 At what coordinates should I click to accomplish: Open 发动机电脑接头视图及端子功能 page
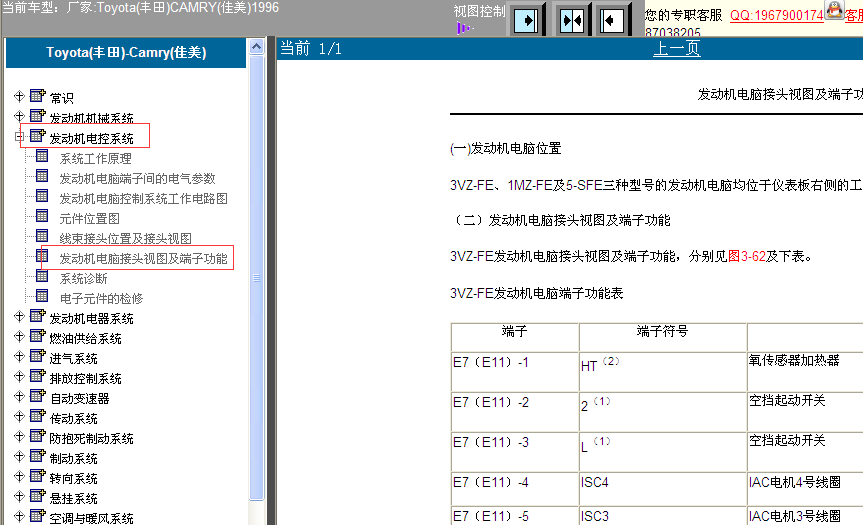tap(144, 259)
